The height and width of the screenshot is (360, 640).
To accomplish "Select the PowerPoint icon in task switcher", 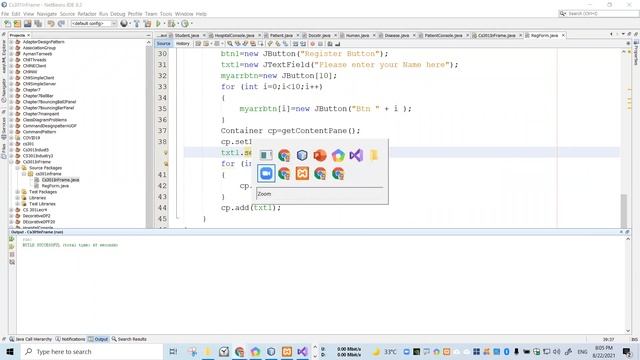I will tap(320, 155).
